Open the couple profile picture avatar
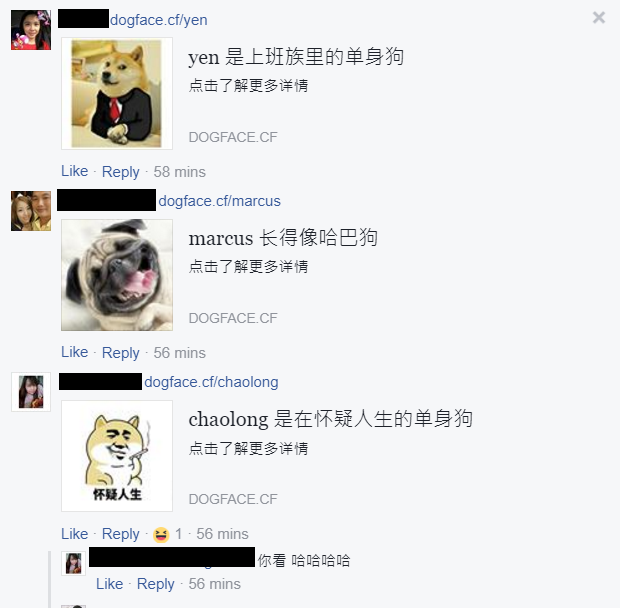Screen dimensions: 620x608 pyautogui.click(x=31, y=211)
